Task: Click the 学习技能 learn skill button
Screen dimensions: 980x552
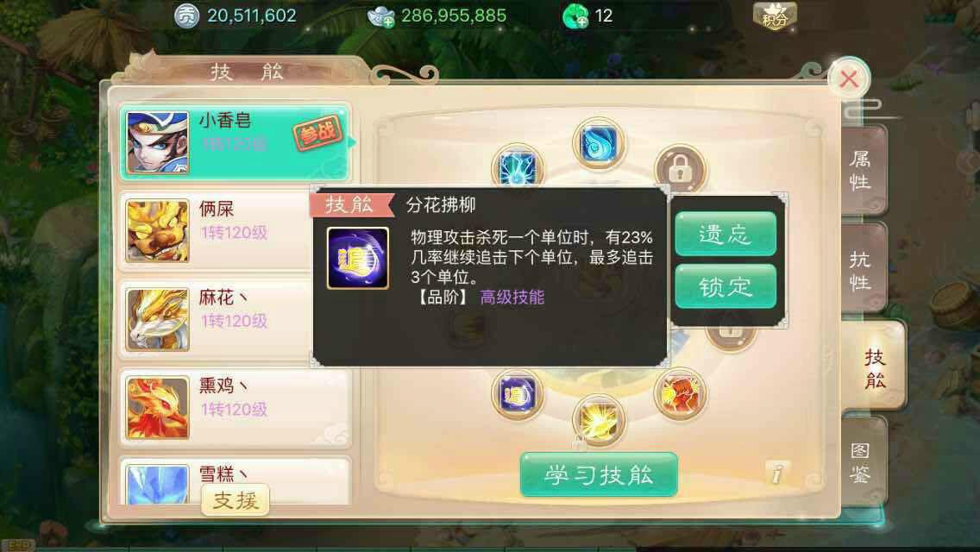Action: tap(599, 474)
